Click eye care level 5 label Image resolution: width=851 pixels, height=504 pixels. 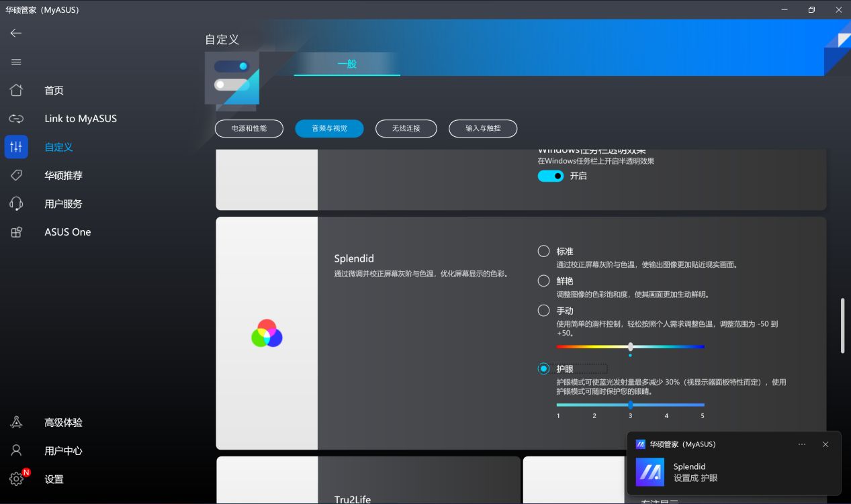click(x=703, y=416)
